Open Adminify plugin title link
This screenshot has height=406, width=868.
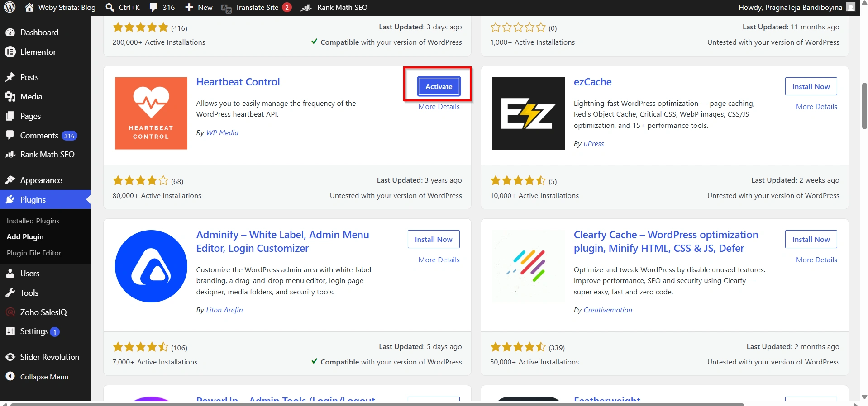click(x=282, y=241)
